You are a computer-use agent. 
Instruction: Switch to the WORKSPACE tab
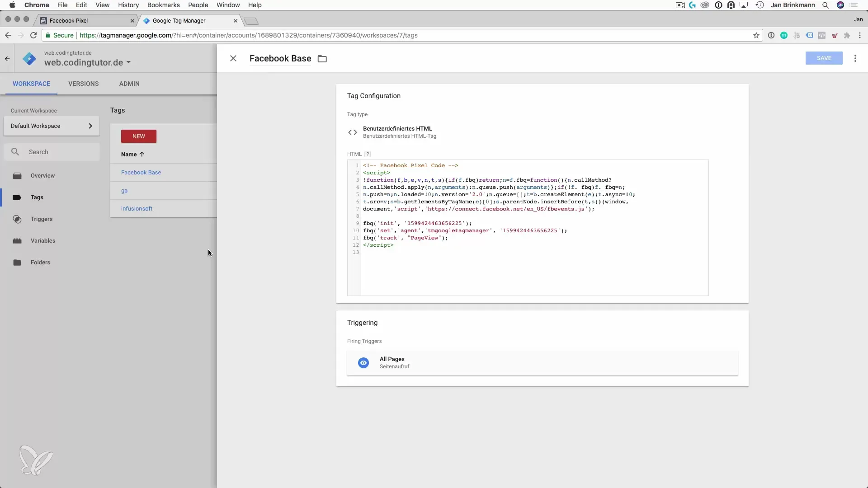31,84
